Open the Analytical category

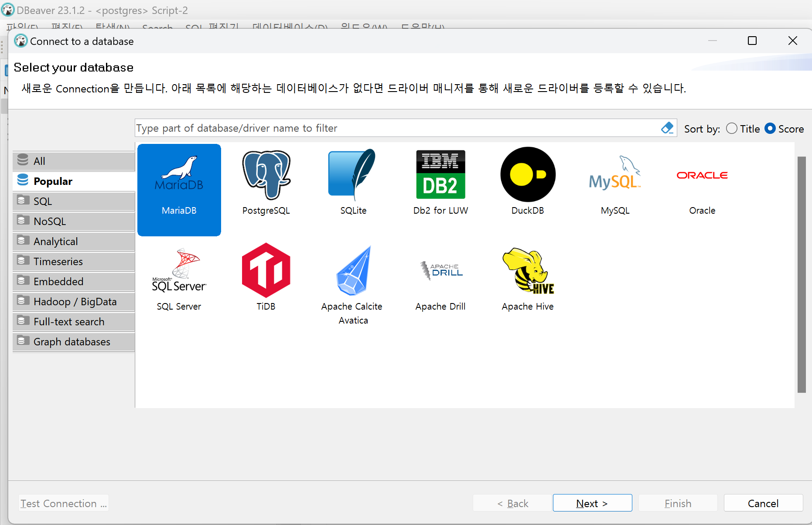click(74, 241)
